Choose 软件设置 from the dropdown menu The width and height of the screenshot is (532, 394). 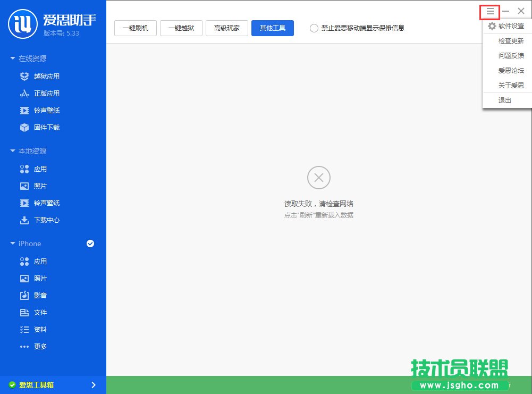point(509,26)
